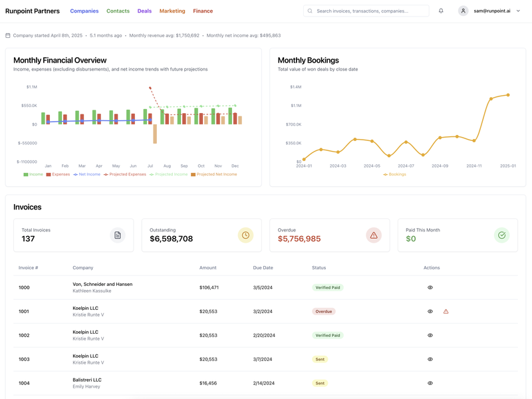
Task: Click the alert triangle icon on Overdue card
Action: pyautogui.click(x=373, y=235)
